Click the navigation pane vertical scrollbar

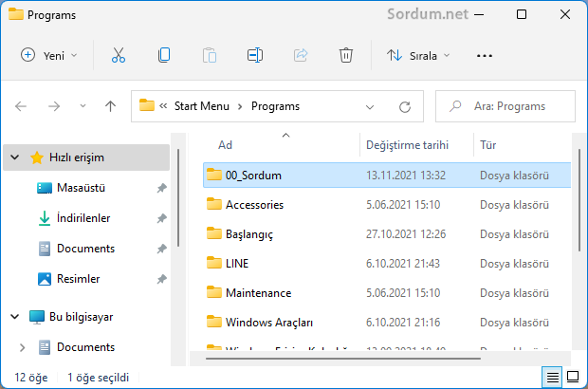point(178,198)
